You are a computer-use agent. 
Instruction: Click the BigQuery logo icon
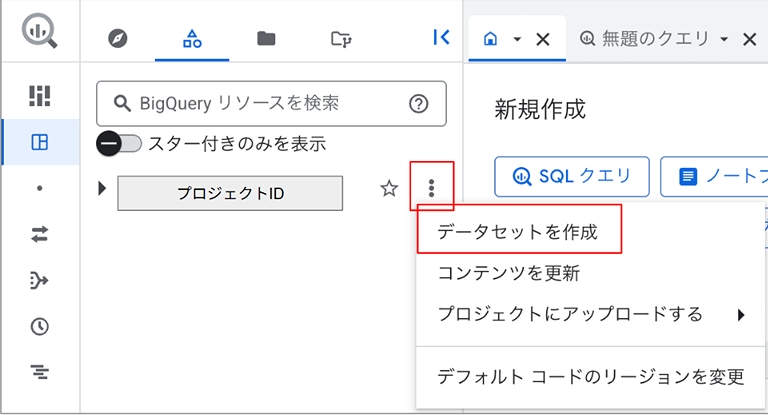coord(39,31)
